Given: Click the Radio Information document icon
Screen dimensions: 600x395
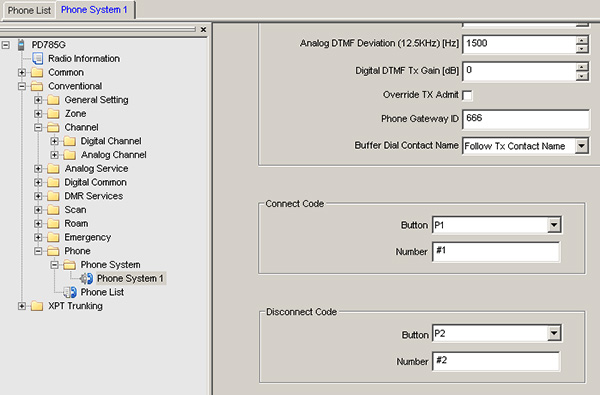Looking at the screenshot, I should click(x=38, y=59).
